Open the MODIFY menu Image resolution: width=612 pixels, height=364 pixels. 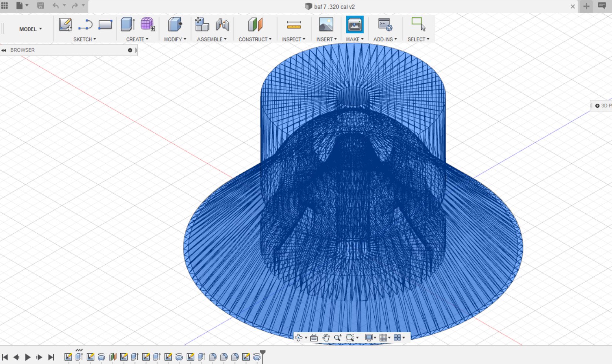pyautogui.click(x=175, y=39)
